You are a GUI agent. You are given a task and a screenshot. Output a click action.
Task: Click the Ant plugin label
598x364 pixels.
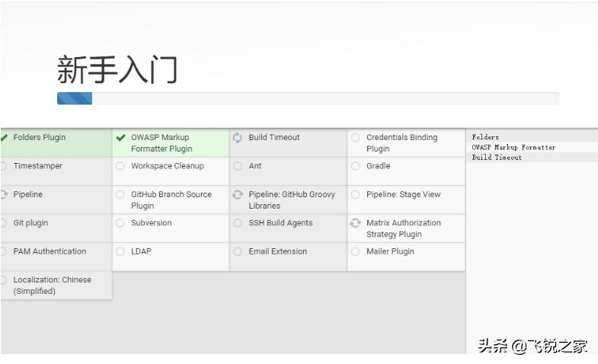pyautogui.click(x=255, y=166)
